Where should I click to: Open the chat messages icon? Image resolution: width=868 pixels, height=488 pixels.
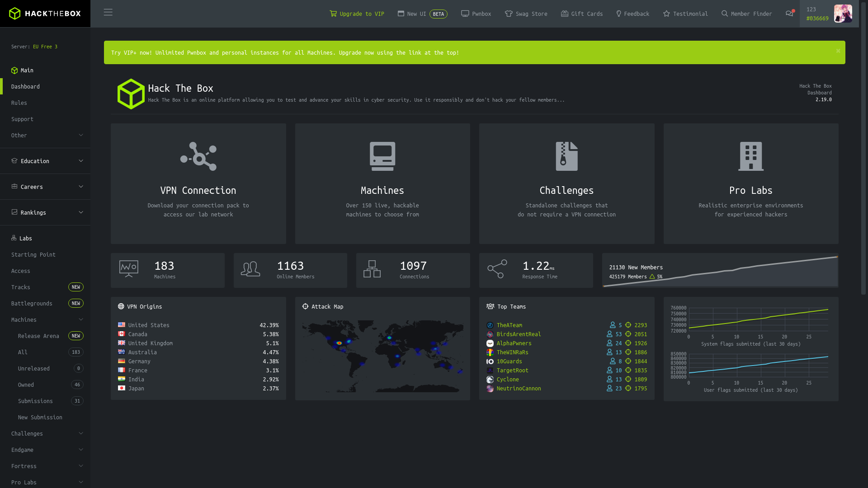pyautogui.click(x=789, y=14)
